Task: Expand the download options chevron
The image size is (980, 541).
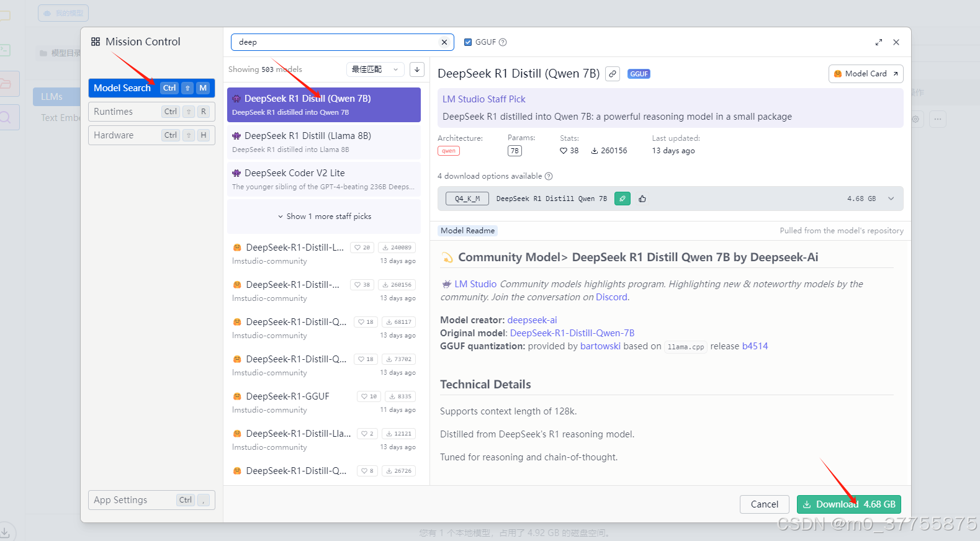Action: pyautogui.click(x=891, y=199)
